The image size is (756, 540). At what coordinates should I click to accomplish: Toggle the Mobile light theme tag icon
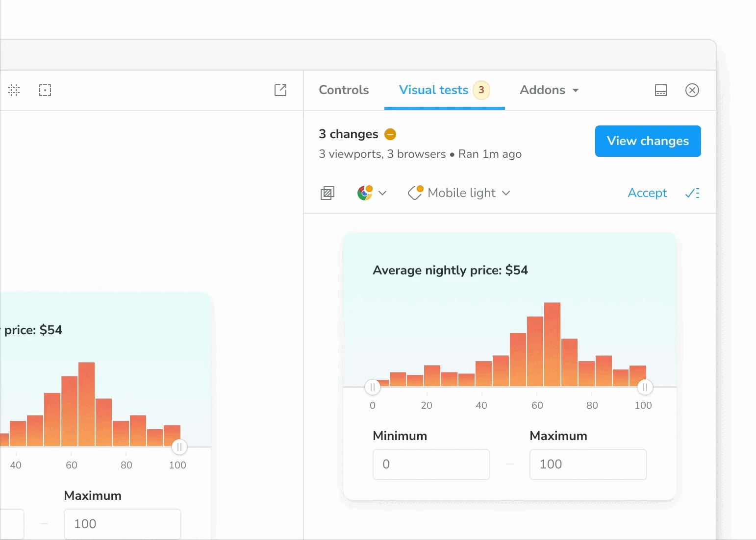(415, 193)
